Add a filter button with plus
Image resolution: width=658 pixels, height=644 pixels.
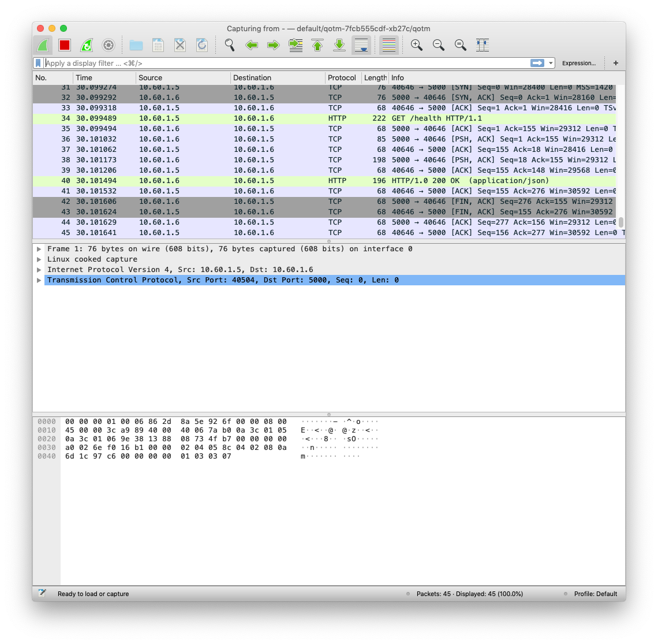(x=616, y=63)
